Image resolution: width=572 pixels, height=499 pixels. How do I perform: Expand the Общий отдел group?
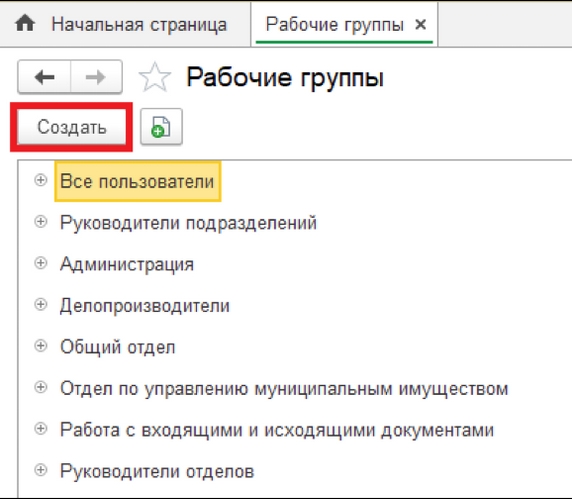[x=40, y=345]
